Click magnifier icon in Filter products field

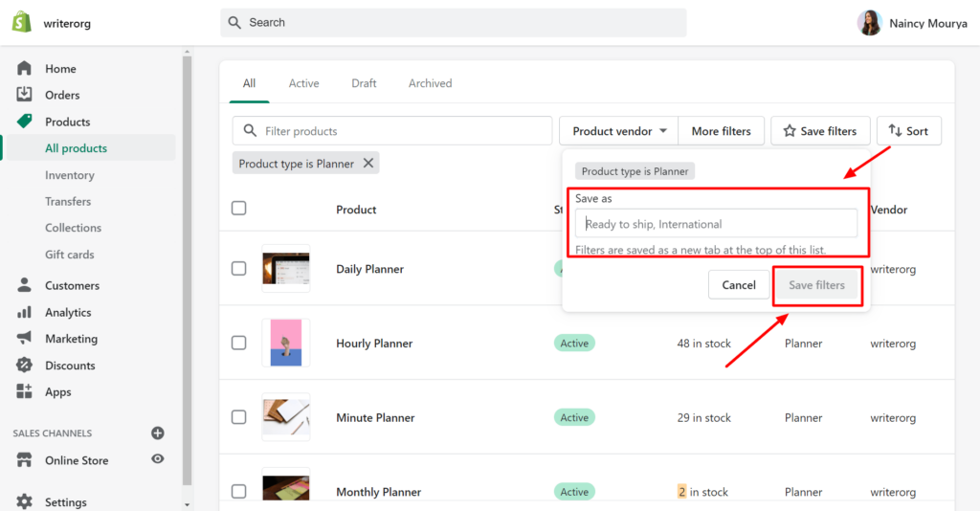pos(250,130)
